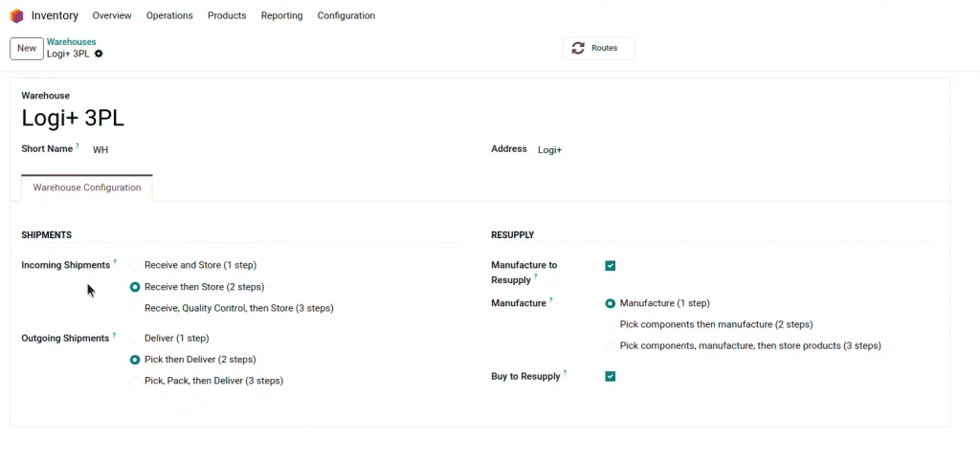Select Deliver (1 step) radio option
This screenshot has height=462, width=980.
[135, 339]
